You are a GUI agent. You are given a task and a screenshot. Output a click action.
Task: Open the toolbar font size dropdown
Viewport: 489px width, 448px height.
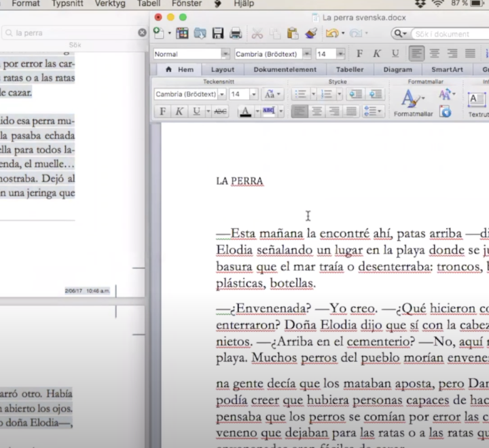pos(341,54)
